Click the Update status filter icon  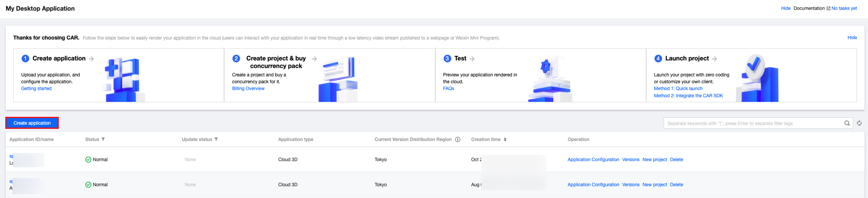[x=216, y=139]
